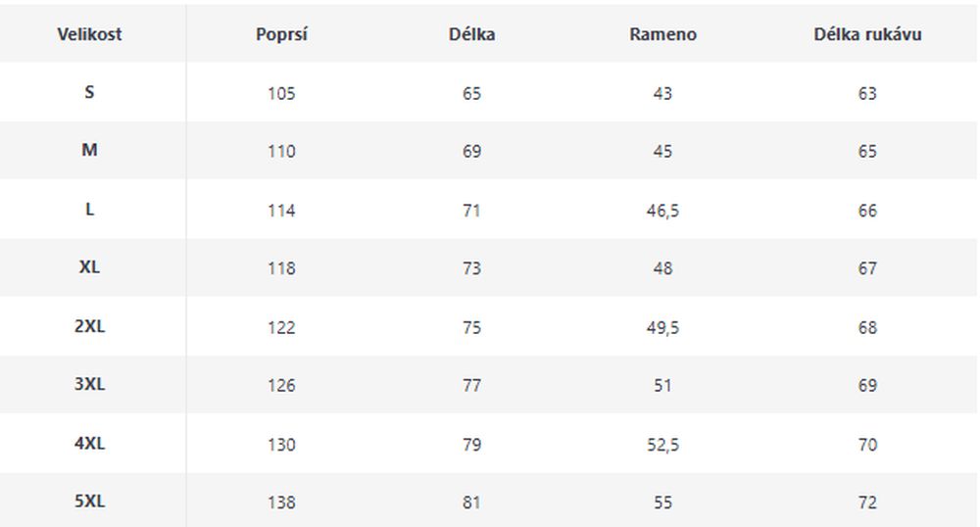Select the 3XL size row label
The width and height of the screenshot is (980, 527).
(89, 384)
